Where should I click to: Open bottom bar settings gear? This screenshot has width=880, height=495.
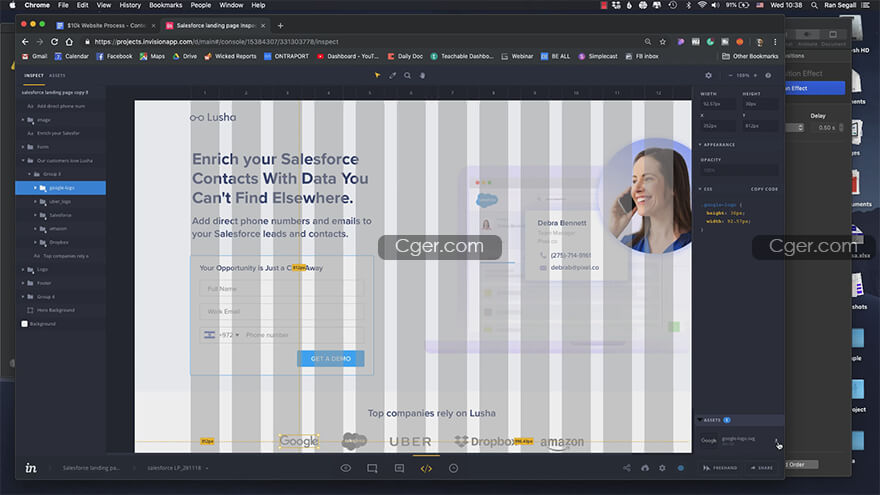pyautogui.click(x=662, y=468)
